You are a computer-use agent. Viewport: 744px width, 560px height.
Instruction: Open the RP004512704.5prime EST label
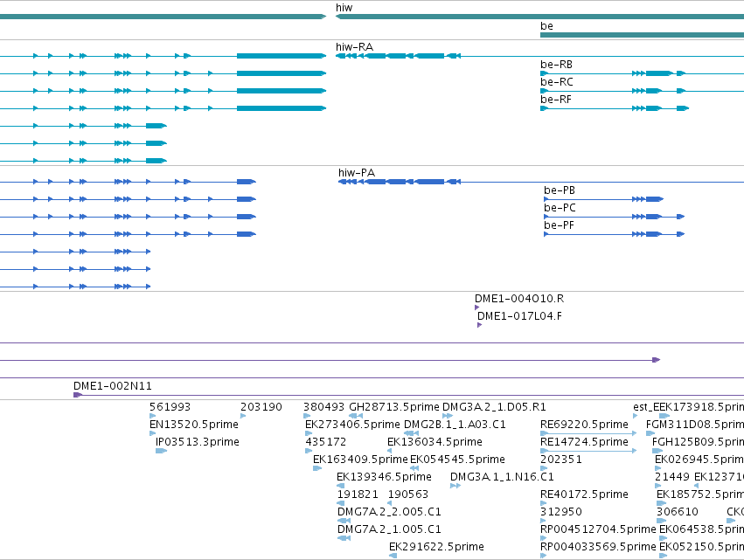tap(598, 529)
